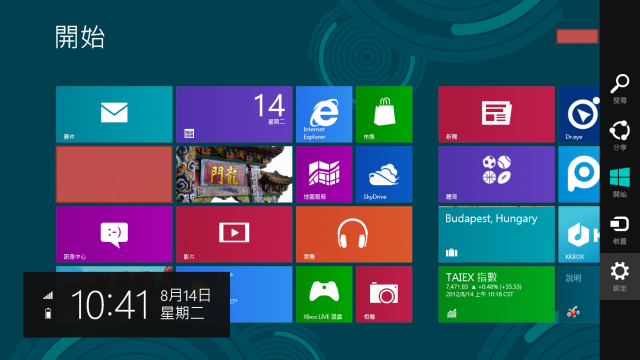Open the Sports balls tile
Viewport: 640px width, 360px height.
point(496,174)
